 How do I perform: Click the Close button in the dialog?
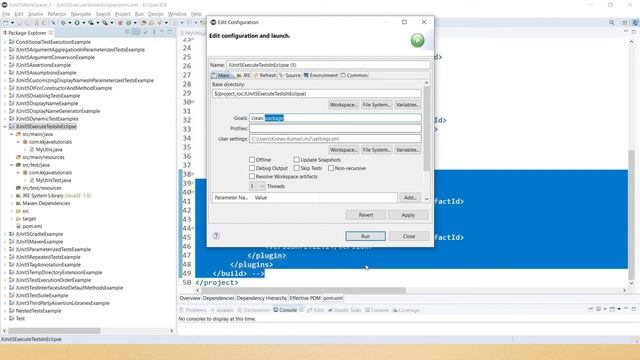(x=409, y=236)
